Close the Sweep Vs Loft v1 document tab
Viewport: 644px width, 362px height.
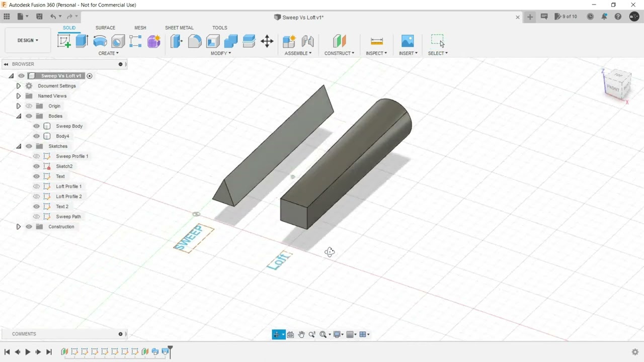point(518,17)
